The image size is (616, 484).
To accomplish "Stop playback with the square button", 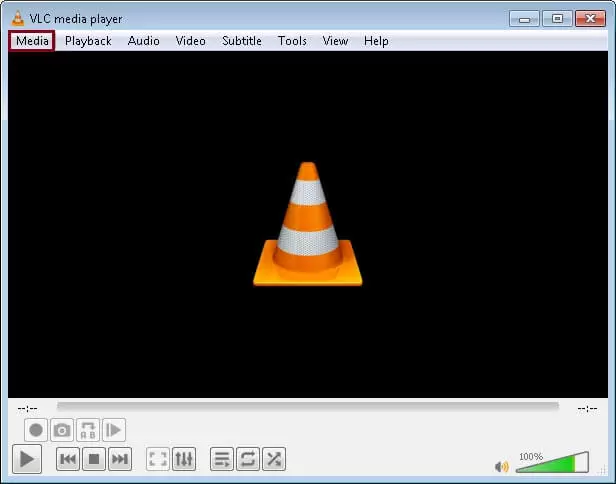I will 94,459.
